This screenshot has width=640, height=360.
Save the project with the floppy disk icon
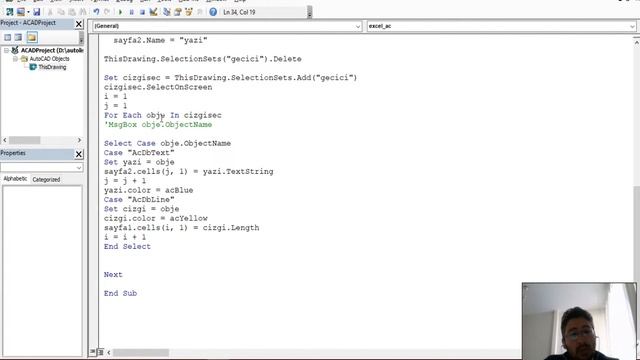pos(37,12)
